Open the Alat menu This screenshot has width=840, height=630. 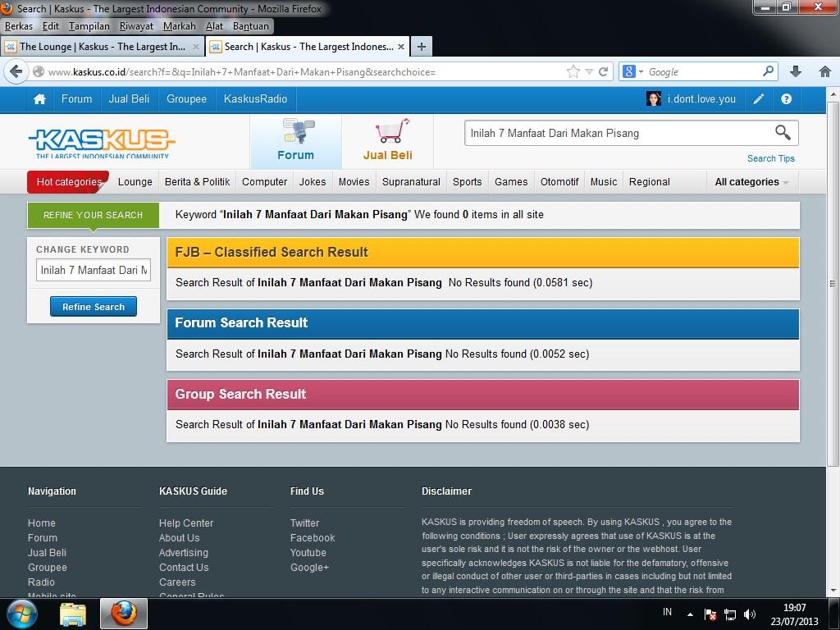tap(214, 26)
